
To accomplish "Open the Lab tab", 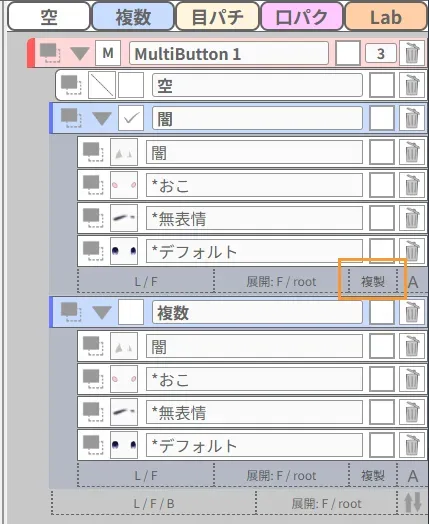I will click(386, 16).
